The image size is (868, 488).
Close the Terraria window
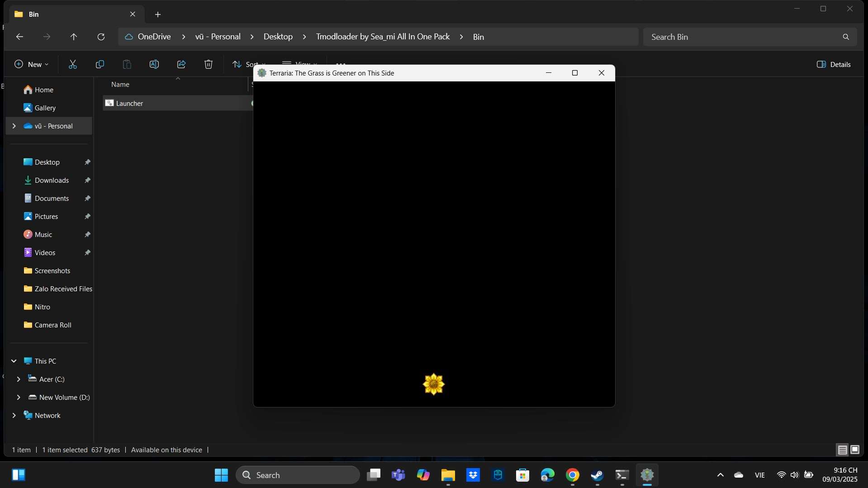point(601,73)
